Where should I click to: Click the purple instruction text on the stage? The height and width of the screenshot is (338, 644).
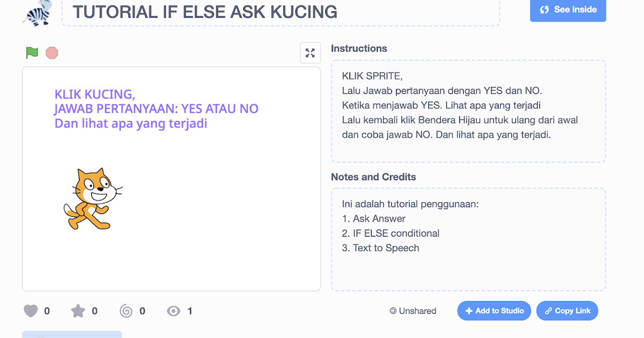pyautogui.click(x=156, y=109)
